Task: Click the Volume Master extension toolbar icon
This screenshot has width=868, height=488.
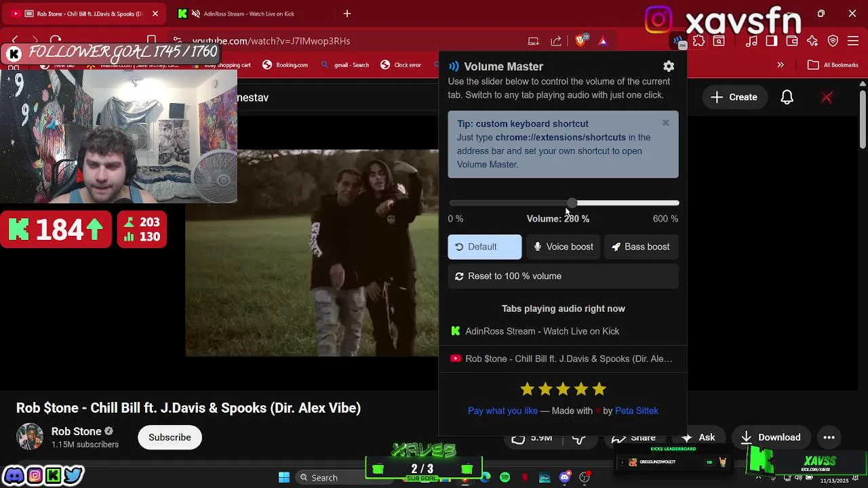Action: point(679,41)
